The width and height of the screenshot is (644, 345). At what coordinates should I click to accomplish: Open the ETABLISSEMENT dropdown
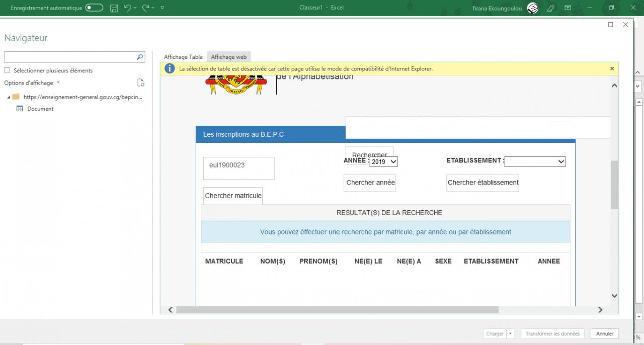[535, 161]
